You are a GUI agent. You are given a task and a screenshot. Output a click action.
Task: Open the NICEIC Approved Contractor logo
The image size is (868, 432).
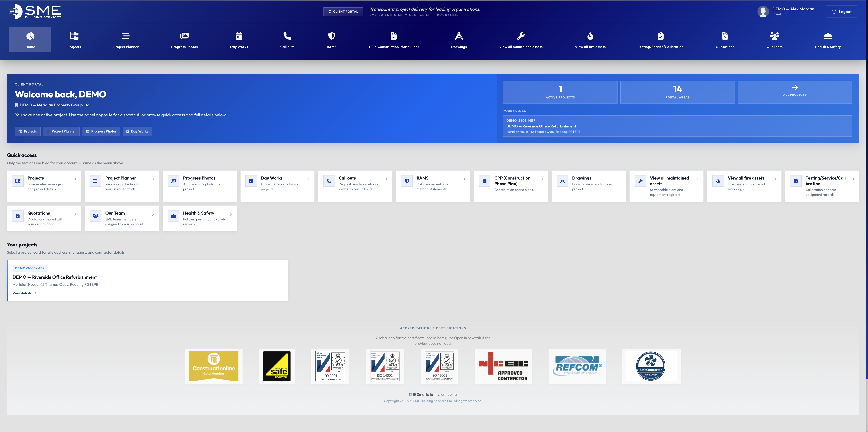tap(503, 366)
